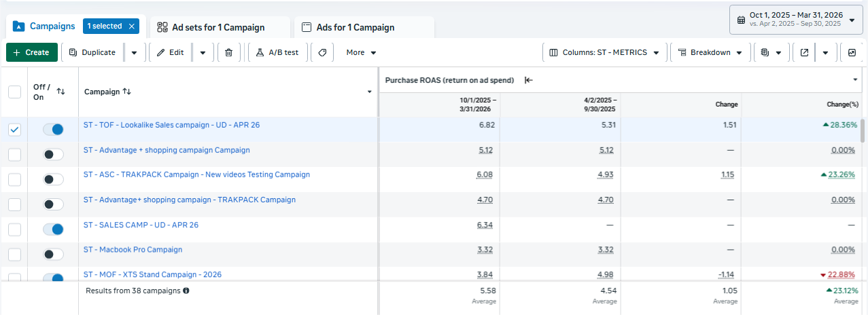Viewport: 868px width, 315px height.
Task: Click the table vertical scrollbar thumb
Action: click(863, 130)
